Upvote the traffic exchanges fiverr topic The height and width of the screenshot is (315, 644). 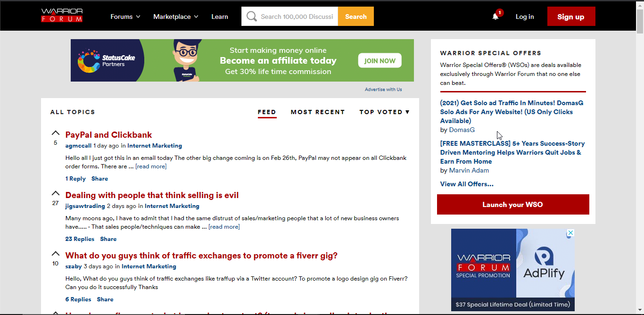pos(56,254)
